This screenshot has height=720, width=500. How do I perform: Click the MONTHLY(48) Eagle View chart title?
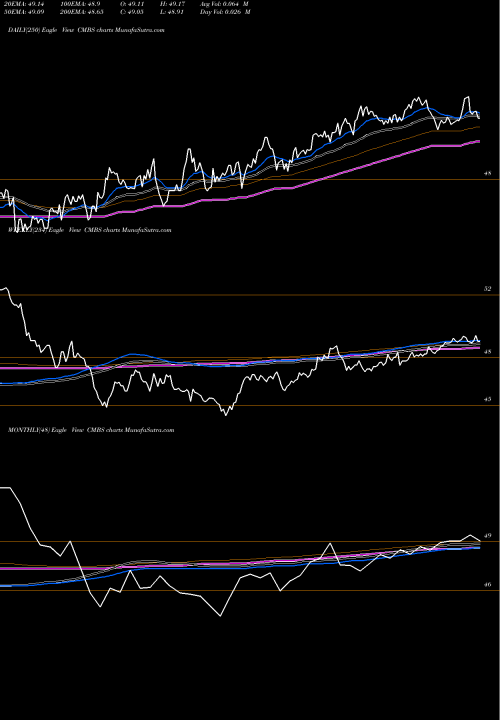tap(91, 430)
